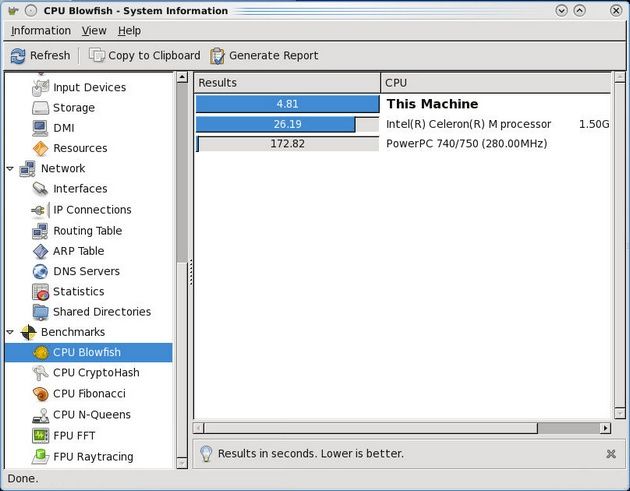Click the 4.81 result bar
Image resolution: width=630 pixels, height=491 pixels.
[287, 104]
